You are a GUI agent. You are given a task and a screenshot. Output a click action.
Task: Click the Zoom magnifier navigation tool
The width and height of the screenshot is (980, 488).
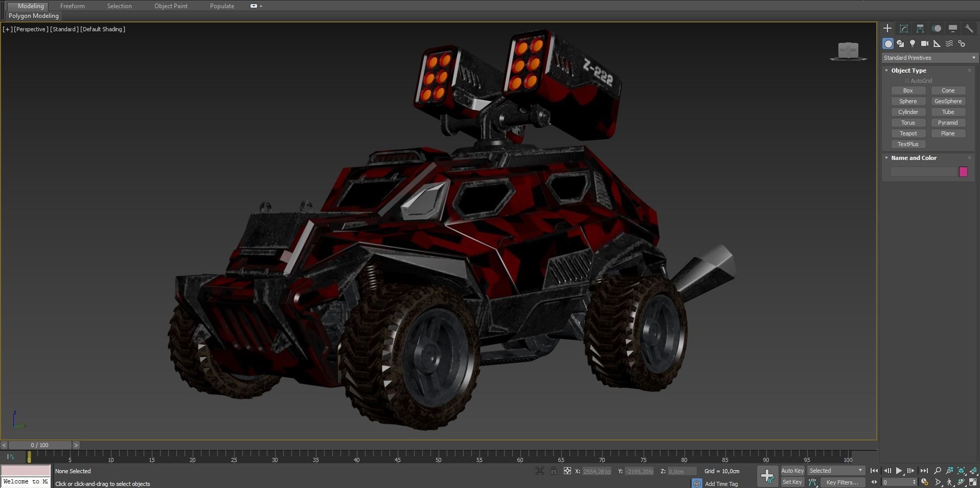point(938,471)
